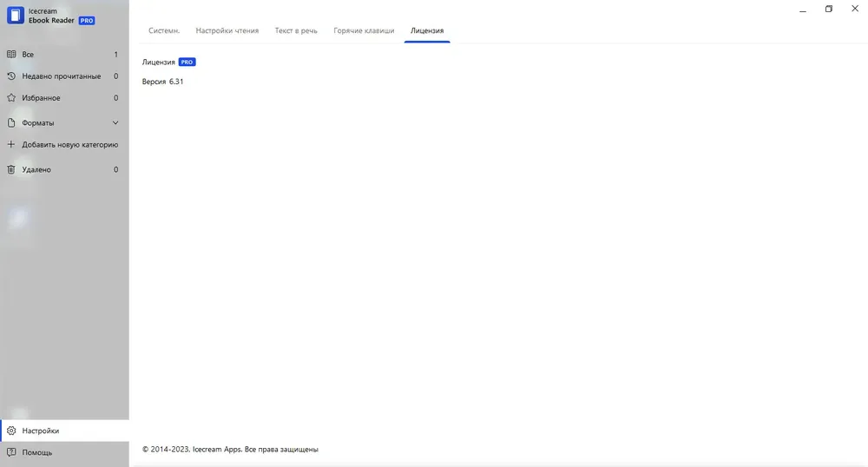Open the Недавно прочитанные clock icon
Screen dimensions: 868x467
11,76
